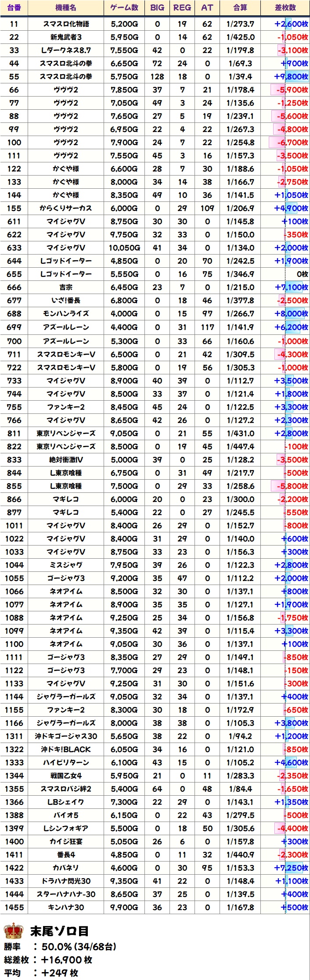
Task: Click the 吉宗 machine name cell
Action: pos(66,287)
